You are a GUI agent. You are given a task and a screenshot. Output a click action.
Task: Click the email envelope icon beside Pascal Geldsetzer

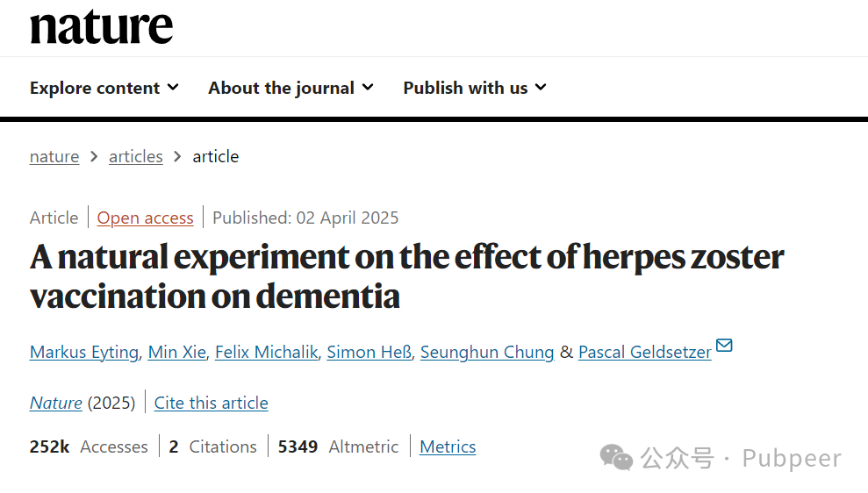724,346
